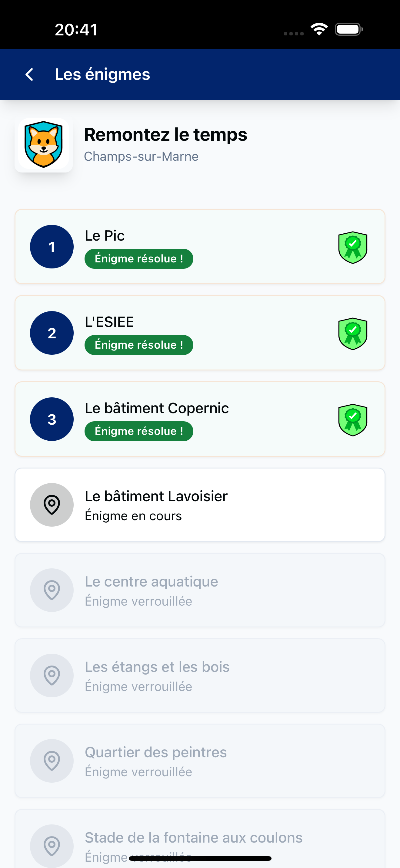Tap location pin for Le bâtiment Lavoisier

[52, 505]
